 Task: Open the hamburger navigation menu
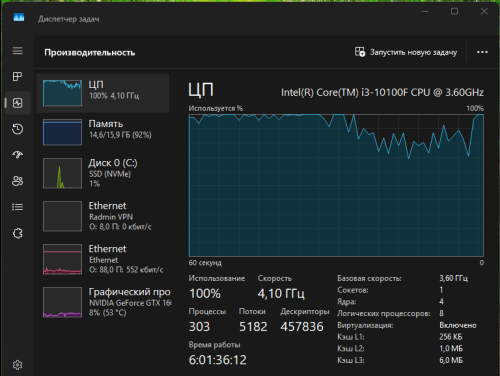click(18, 51)
